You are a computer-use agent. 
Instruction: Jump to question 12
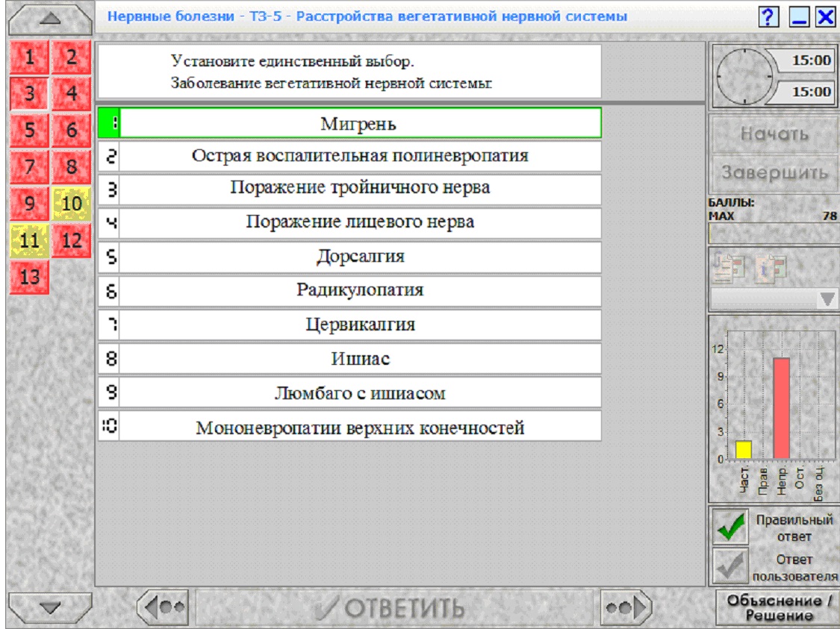click(71, 240)
